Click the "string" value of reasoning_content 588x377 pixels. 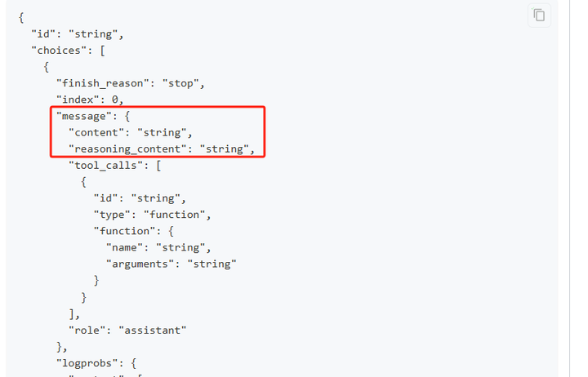pos(227,149)
